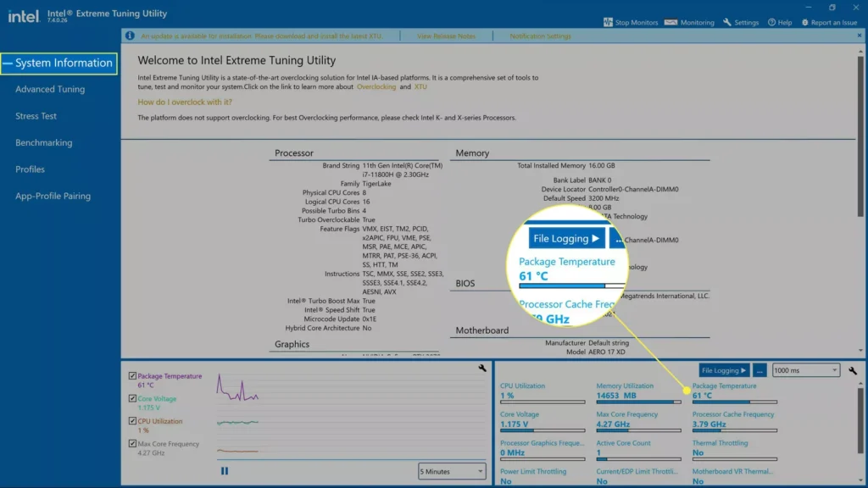Click the main content vertical scrollbar
The image size is (868, 488).
860,136
